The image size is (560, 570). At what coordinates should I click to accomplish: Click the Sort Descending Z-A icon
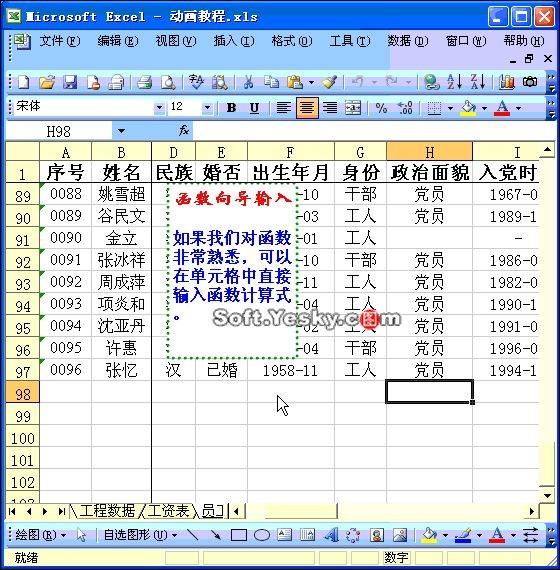coord(478,82)
